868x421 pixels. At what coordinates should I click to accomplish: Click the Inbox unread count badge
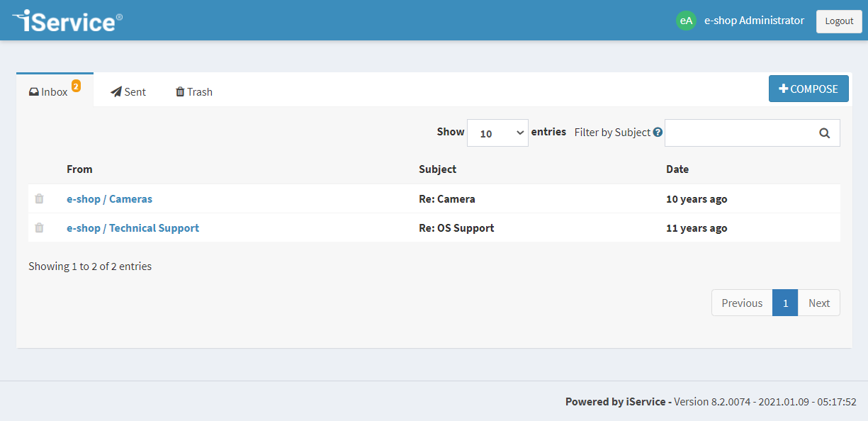coord(76,86)
